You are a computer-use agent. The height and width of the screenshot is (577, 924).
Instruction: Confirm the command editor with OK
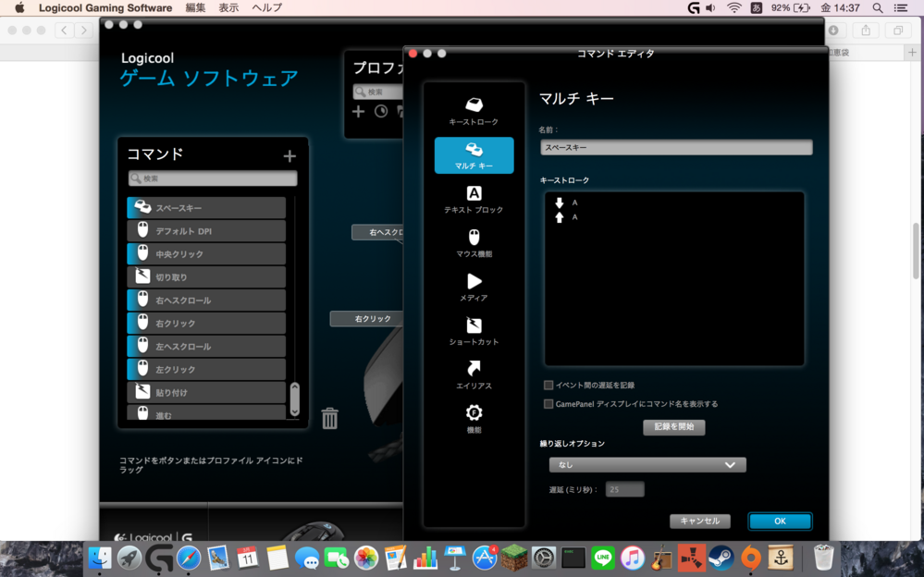(781, 521)
